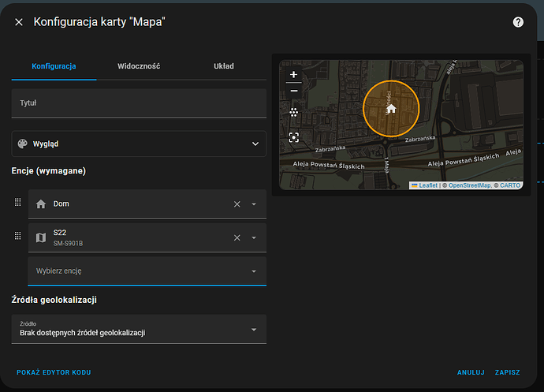Zoom out on the map preview

click(x=294, y=91)
